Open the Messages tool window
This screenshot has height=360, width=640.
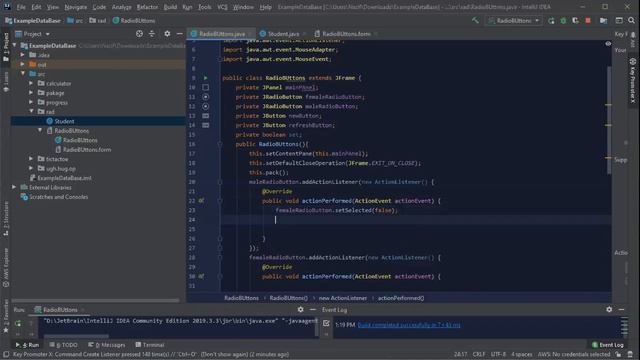pyautogui.click(x=107, y=345)
